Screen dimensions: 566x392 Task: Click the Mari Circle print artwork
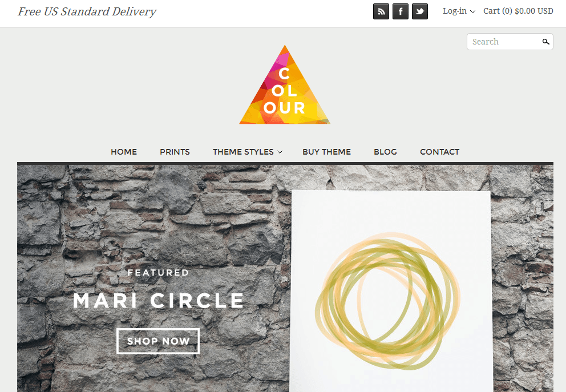coord(391,291)
